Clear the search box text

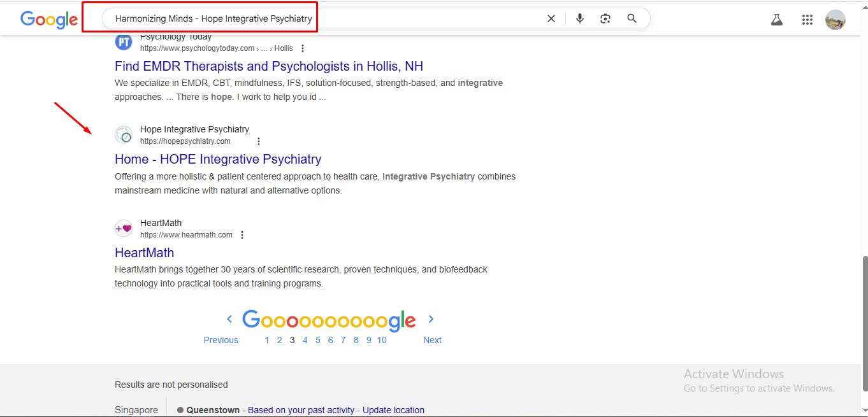pyautogui.click(x=551, y=18)
